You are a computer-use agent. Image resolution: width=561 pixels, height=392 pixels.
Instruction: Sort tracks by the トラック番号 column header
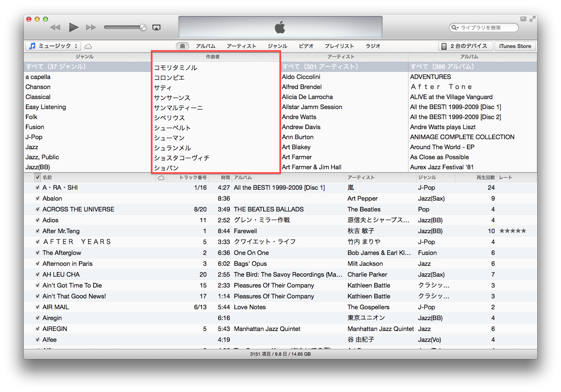click(x=188, y=178)
